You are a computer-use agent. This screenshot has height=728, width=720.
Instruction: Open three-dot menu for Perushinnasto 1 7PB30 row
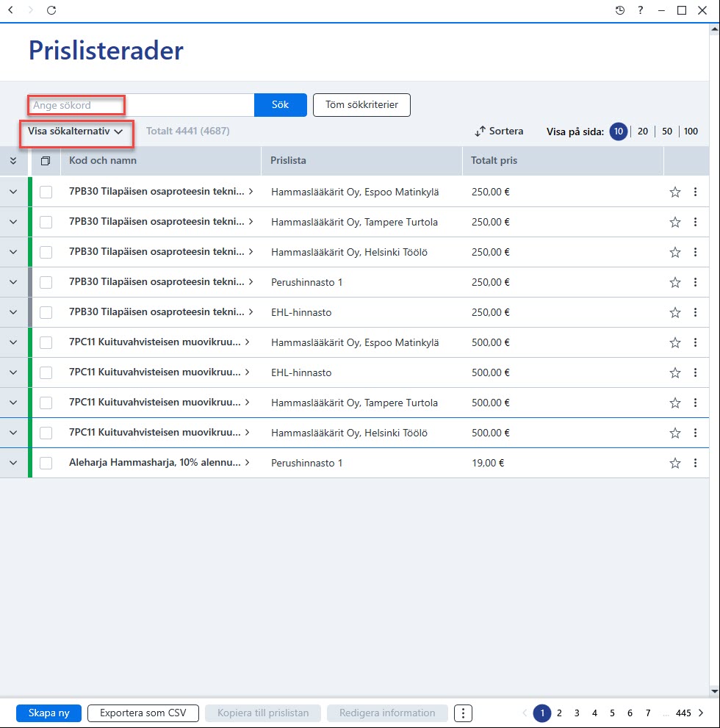(x=695, y=282)
